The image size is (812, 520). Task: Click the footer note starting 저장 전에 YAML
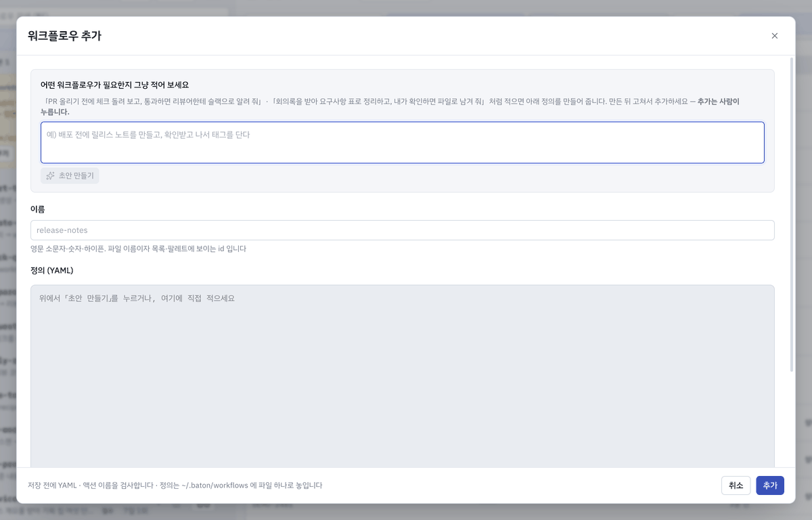coord(175,485)
